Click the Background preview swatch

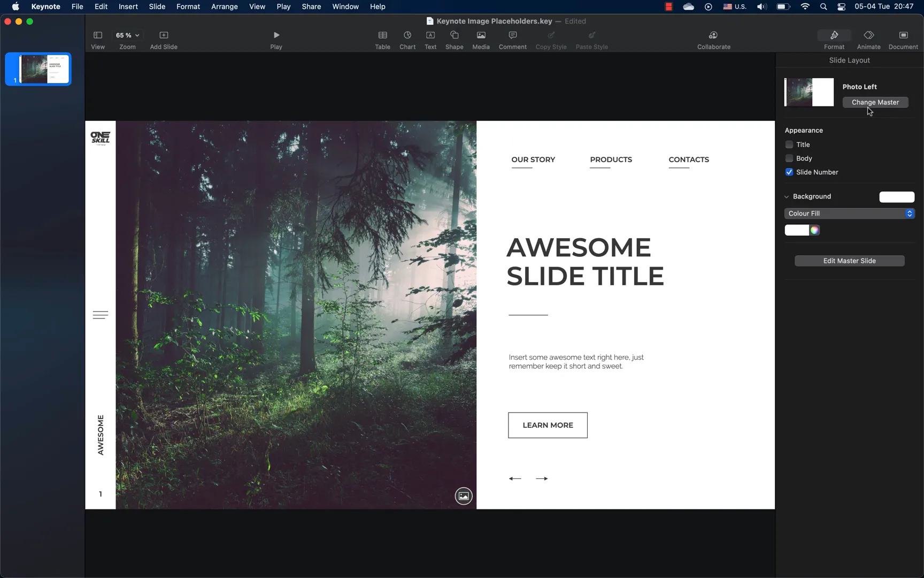(x=897, y=197)
